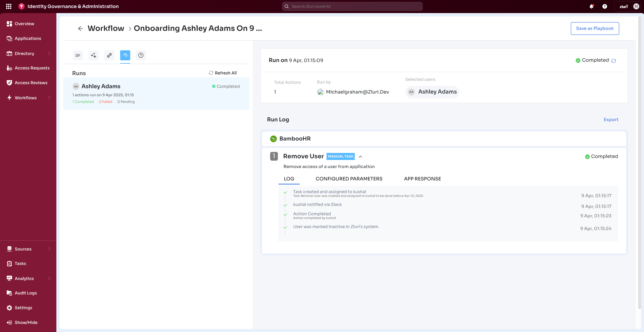
Task: Click the BambooHR app name heading
Action: pyautogui.click(x=295, y=139)
